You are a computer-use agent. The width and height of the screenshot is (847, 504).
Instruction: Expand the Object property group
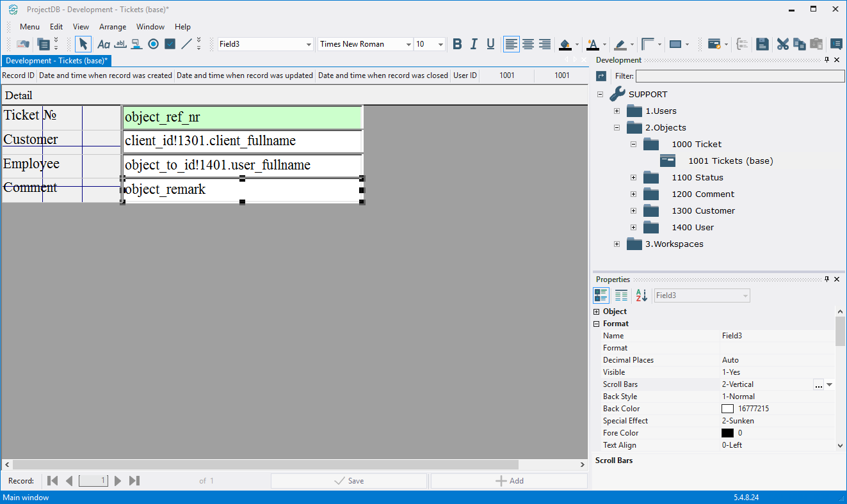(x=597, y=311)
